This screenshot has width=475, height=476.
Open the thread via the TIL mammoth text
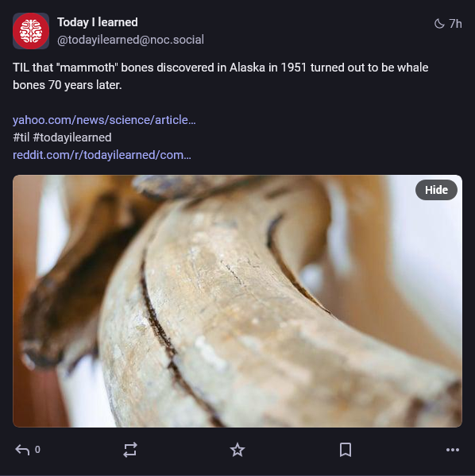pos(220,76)
